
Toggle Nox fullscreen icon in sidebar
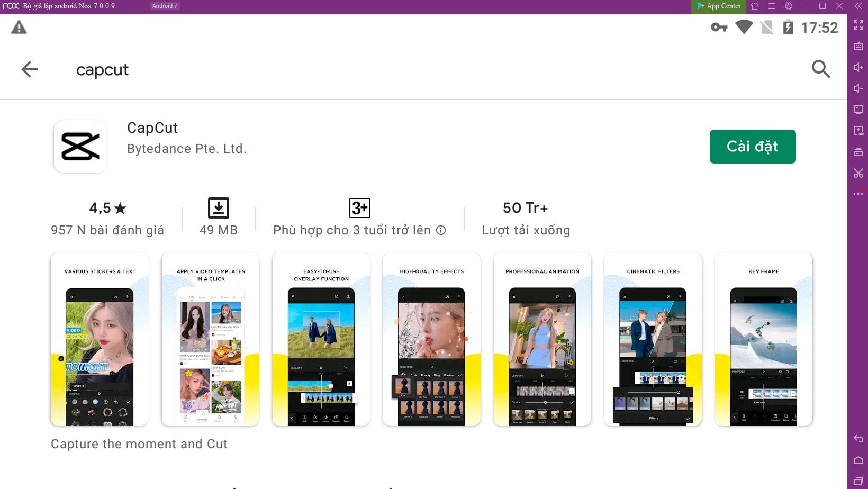[858, 25]
